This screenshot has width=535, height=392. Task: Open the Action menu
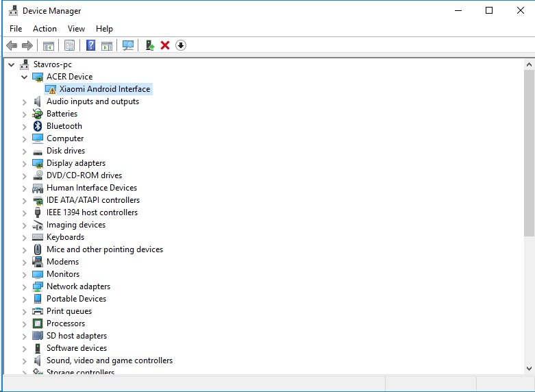(45, 29)
